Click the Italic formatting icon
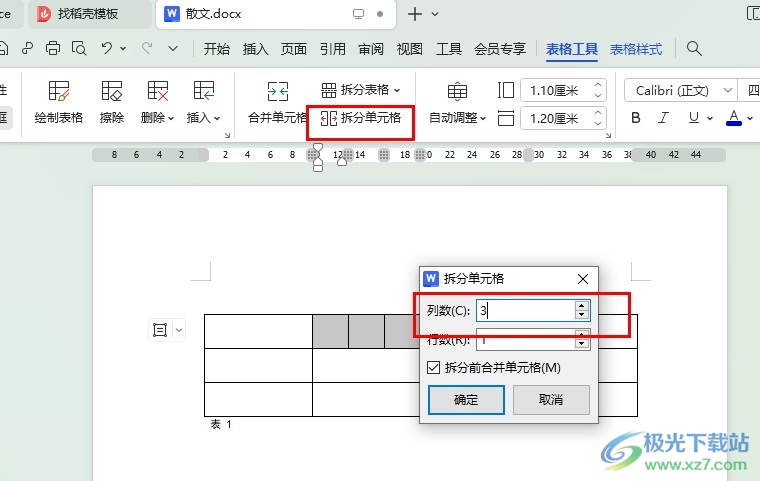Viewport: 760px width, 481px height. click(663, 118)
